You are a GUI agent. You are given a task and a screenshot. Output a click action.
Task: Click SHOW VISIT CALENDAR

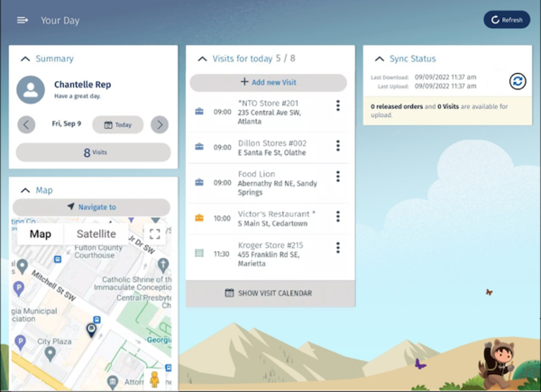pyautogui.click(x=270, y=293)
